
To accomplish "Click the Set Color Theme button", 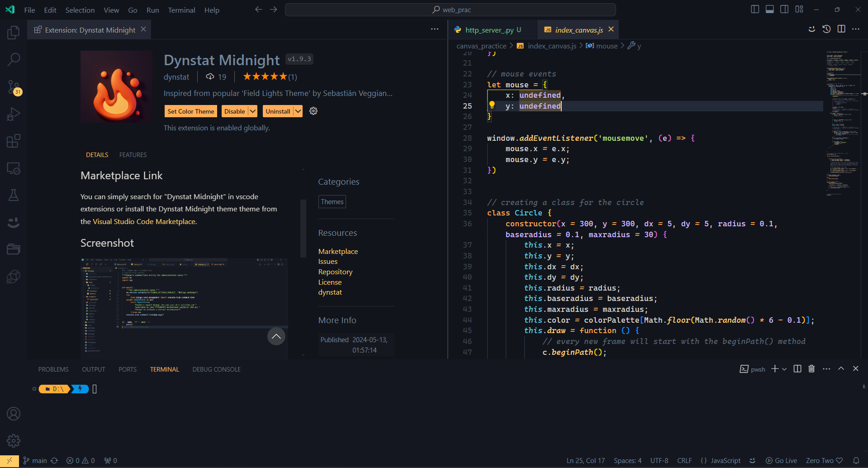I will click(x=191, y=111).
